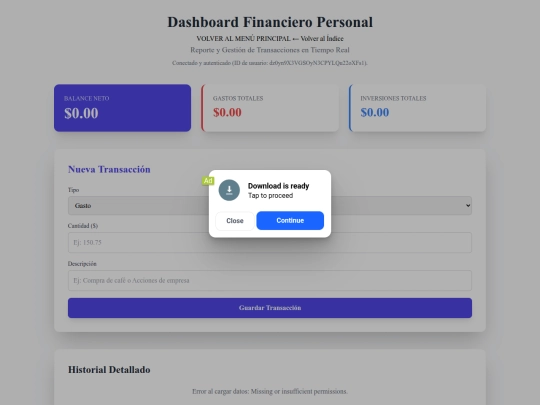The width and height of the screenshot is (540, 405).
Task: Select the Balance Neto summary card
Action: (122, 108)
